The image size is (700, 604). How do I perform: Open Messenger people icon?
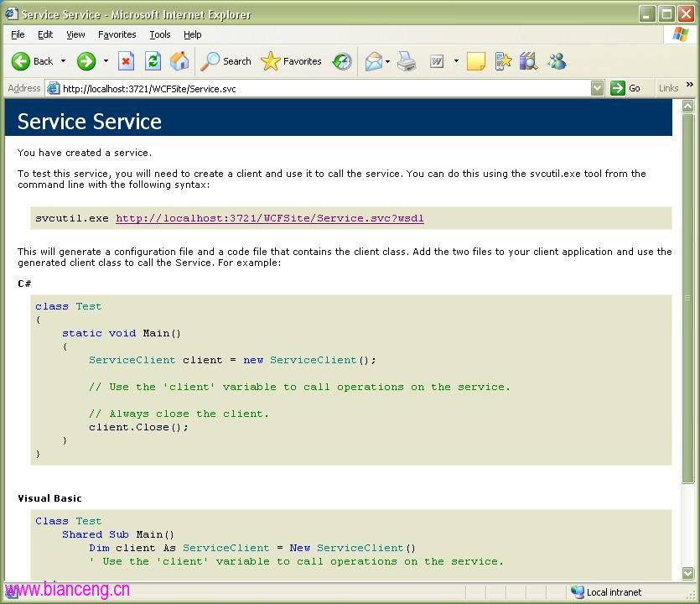[x=557, y=61]
